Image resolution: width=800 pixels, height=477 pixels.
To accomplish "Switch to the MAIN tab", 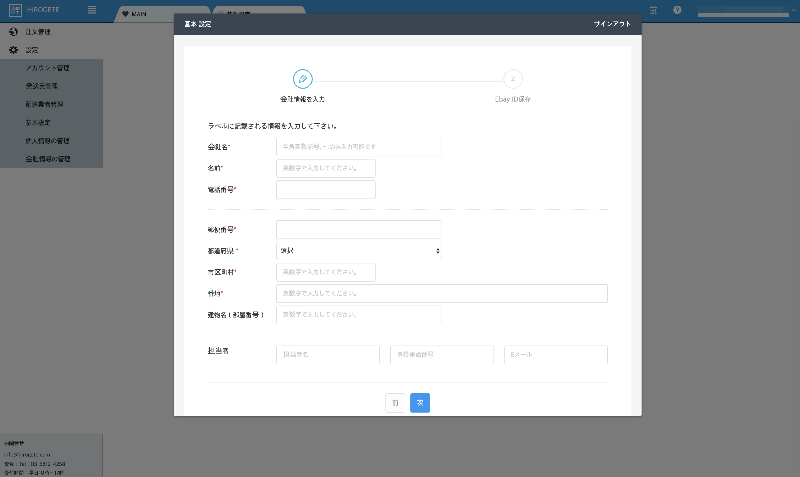I will 162,14.
